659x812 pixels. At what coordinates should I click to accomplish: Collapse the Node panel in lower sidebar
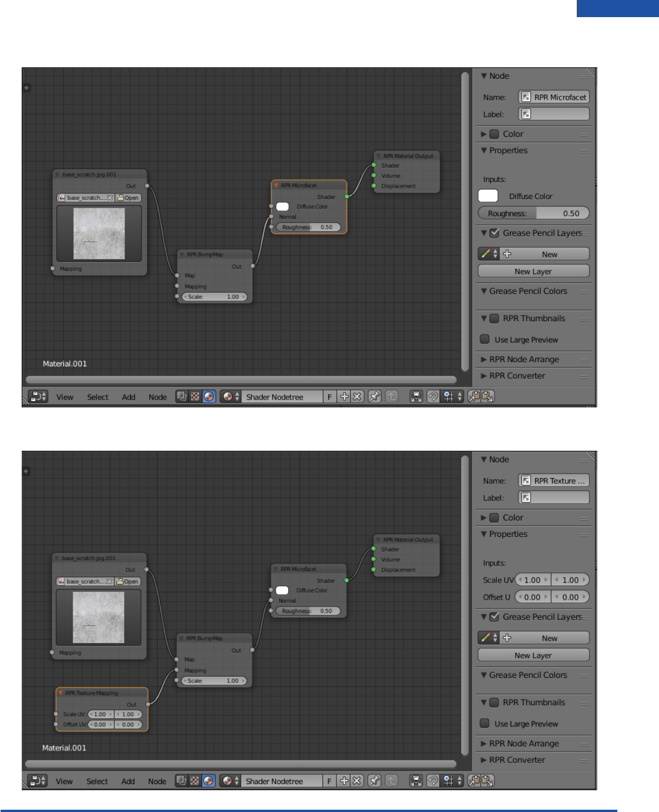click(484, 459)
